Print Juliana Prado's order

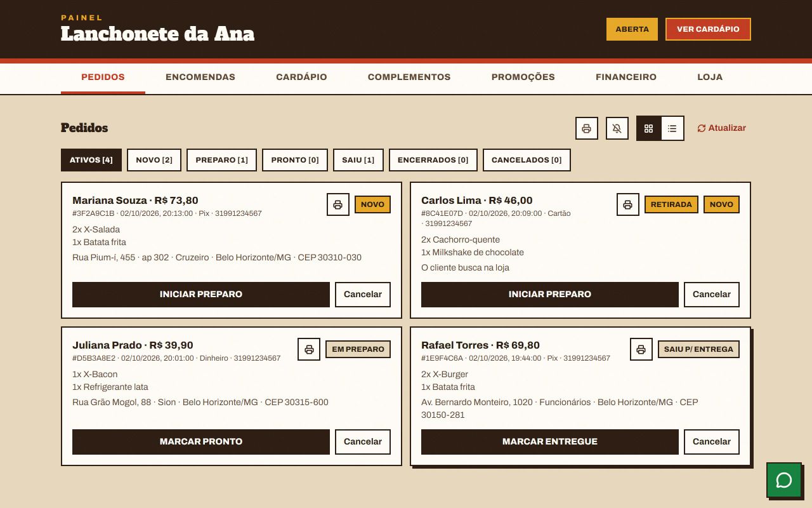click(309, 349)
